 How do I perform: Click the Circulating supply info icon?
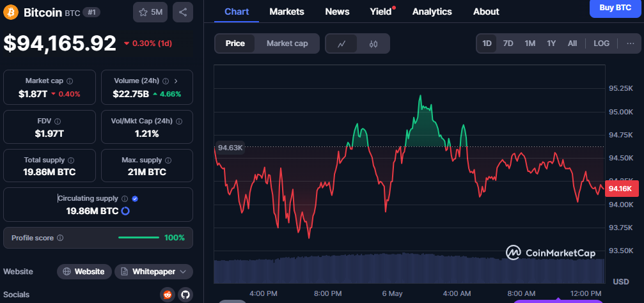pyautogui.click(x=125, y=199)
